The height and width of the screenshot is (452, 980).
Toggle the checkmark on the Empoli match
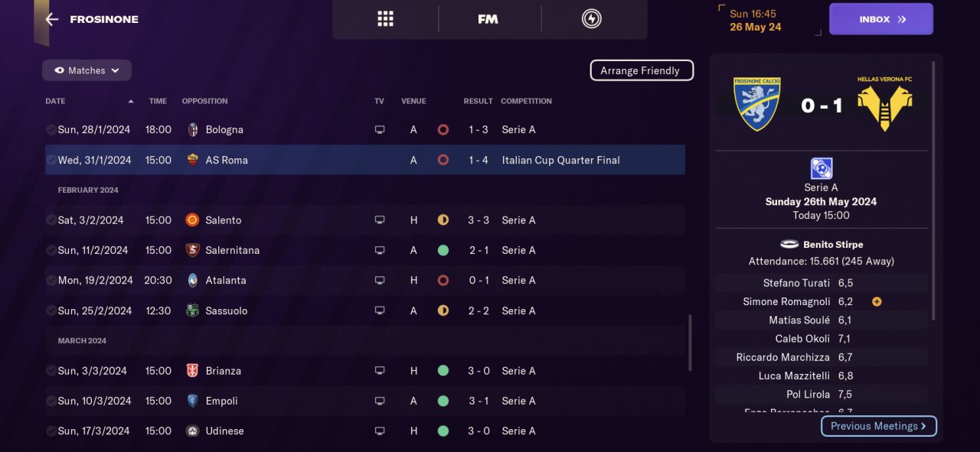tap(51, 401)
